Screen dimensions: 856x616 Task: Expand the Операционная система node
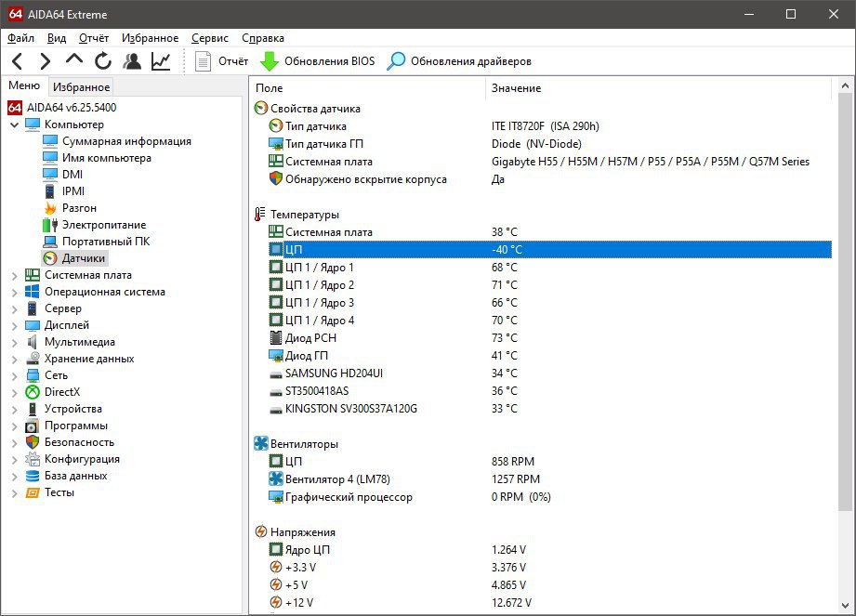15,293
